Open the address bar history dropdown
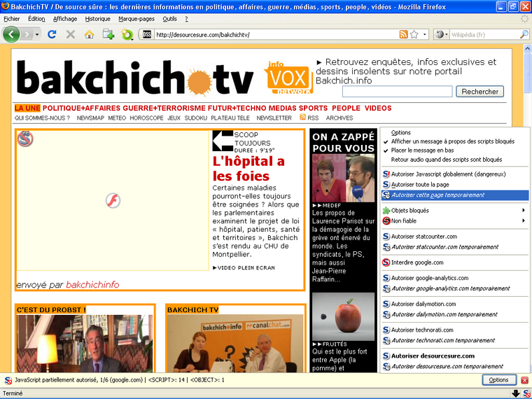 tap(424, 34)
